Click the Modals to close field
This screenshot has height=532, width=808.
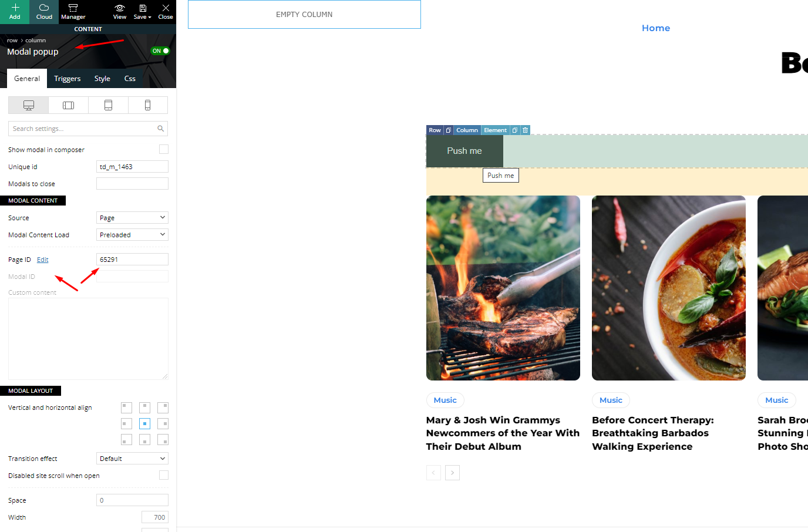132,184
